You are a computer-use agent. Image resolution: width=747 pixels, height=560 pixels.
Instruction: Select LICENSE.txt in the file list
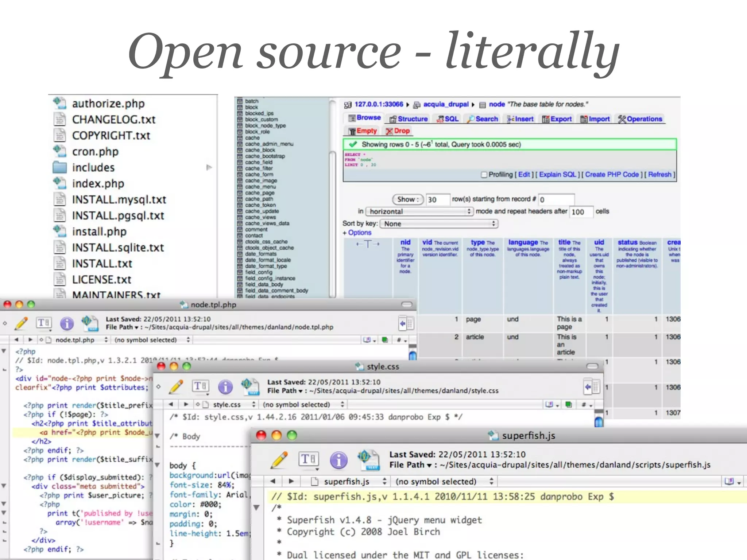click(x=101, y=280)
